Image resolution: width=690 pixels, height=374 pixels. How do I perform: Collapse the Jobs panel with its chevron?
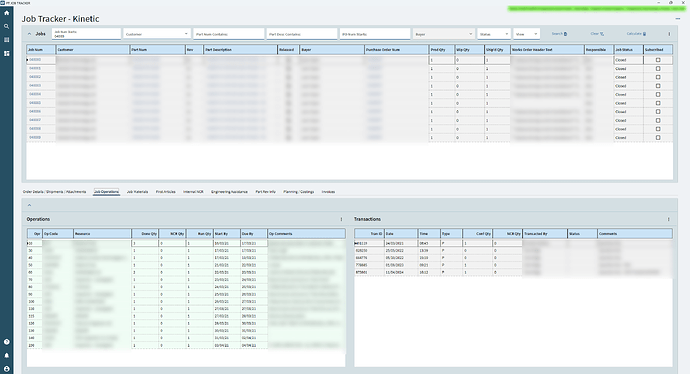tap(29, 34)
